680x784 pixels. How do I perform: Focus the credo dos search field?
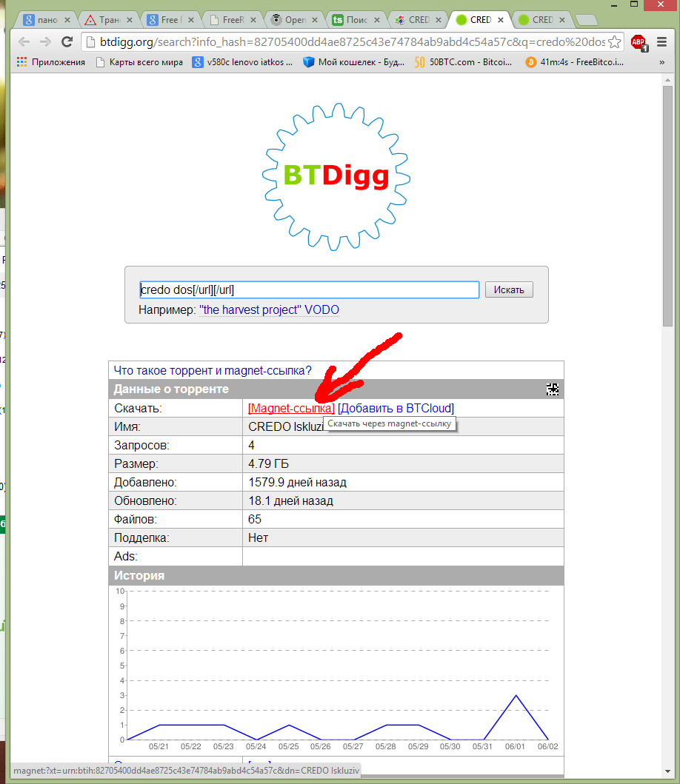[309, 289]
